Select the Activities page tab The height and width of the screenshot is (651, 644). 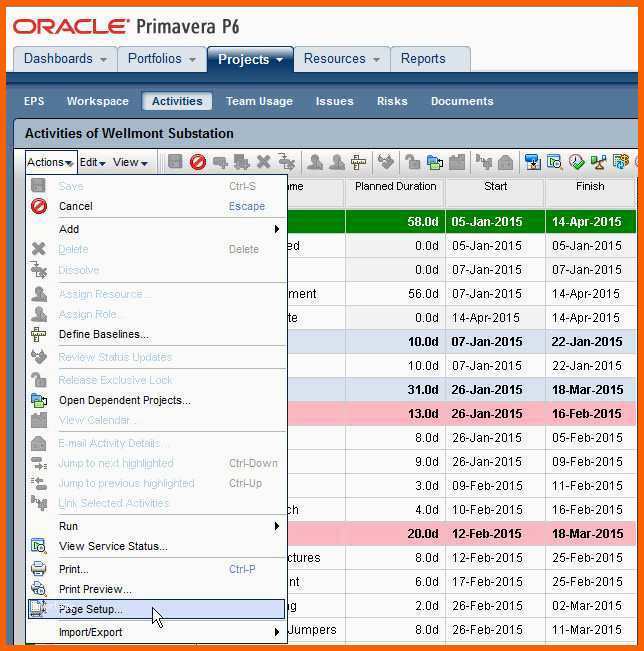pos(177,101)
